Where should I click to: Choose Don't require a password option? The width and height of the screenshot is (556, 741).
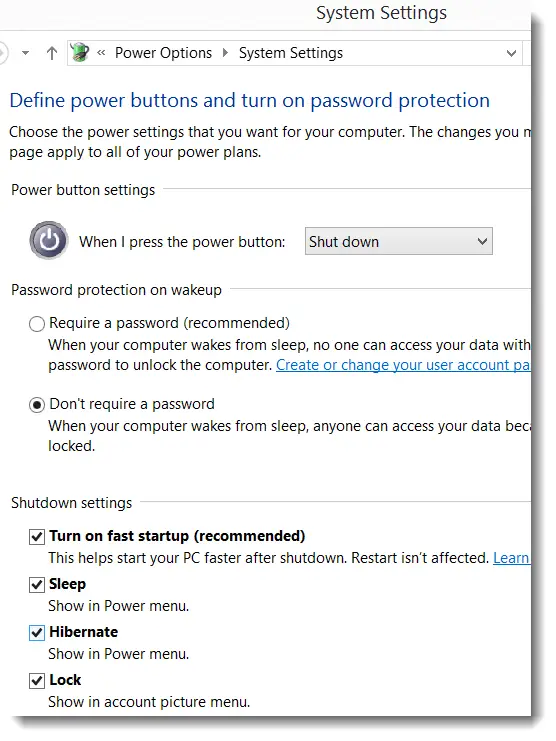[37, 405]
